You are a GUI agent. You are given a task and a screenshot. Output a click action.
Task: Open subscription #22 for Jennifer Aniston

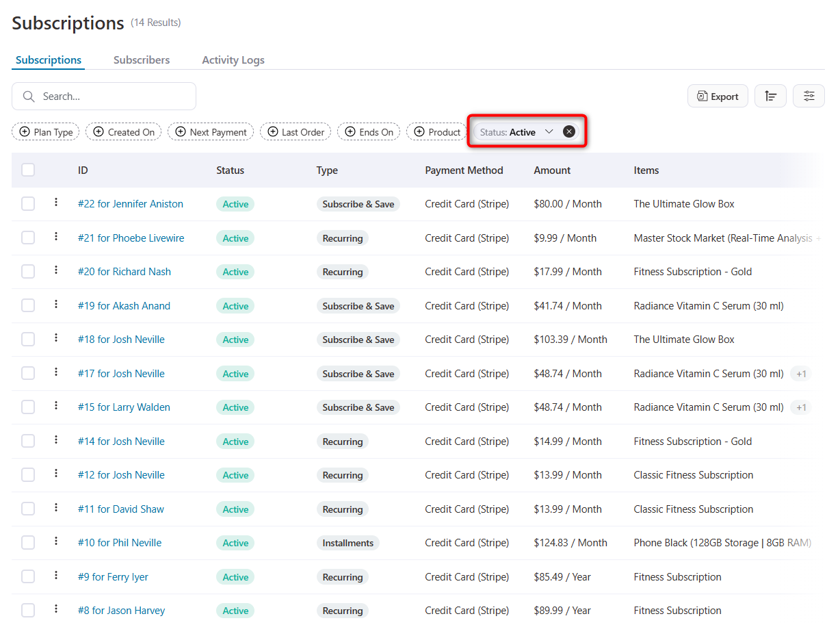tap(130, 203)
